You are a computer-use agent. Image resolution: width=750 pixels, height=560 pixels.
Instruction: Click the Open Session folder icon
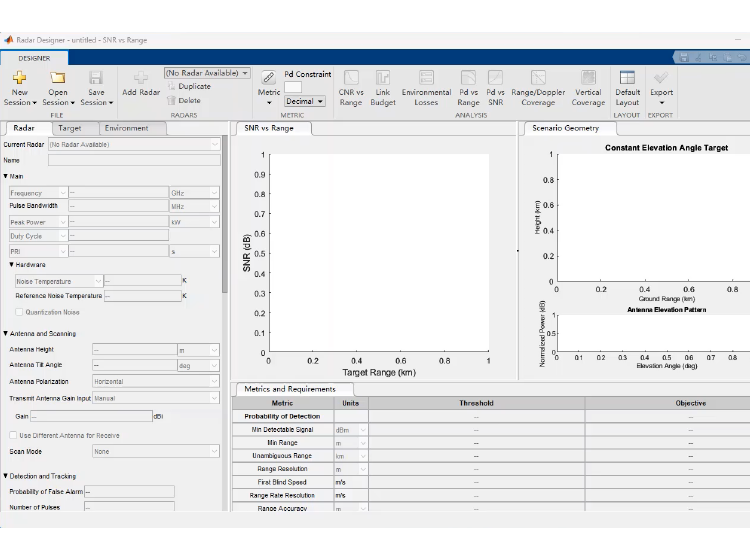click(58, 77)
